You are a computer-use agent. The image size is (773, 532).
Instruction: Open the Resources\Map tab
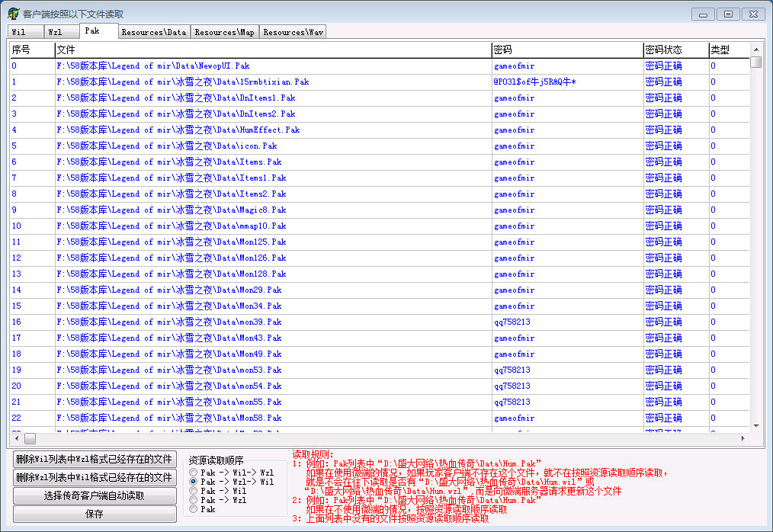(x=224, y=32)
